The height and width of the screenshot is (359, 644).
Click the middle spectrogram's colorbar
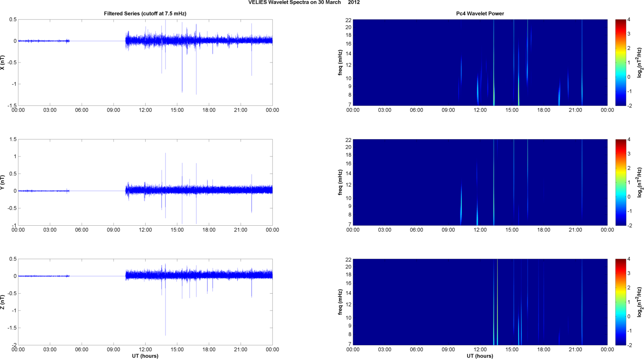tap(620, 182)
